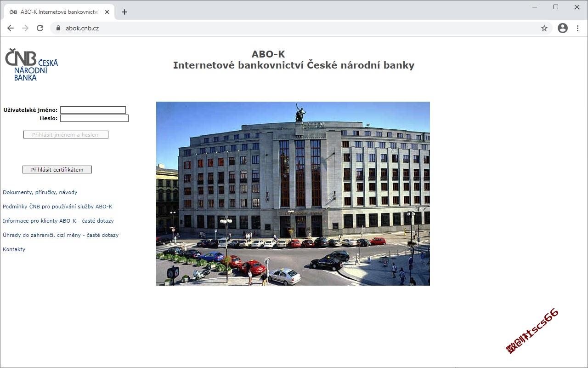Open Dokumenty, příručky, návody link
This screenshot has width=588, height=368.
tap(40, 192)
